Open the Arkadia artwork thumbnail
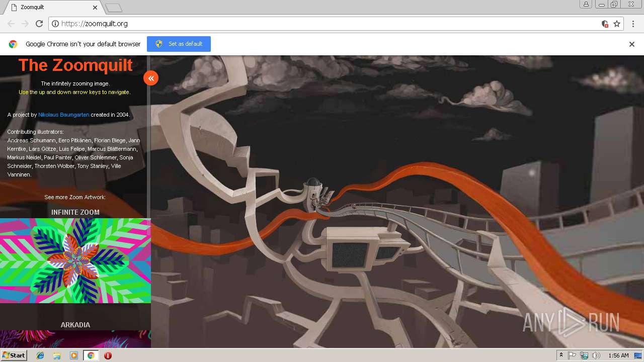 pos(75,339)
